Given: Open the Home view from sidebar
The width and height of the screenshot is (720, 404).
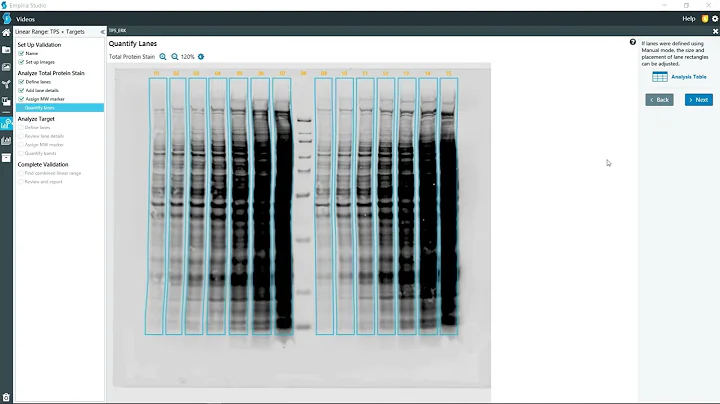Looking at the screenshot, I should 6,33.
